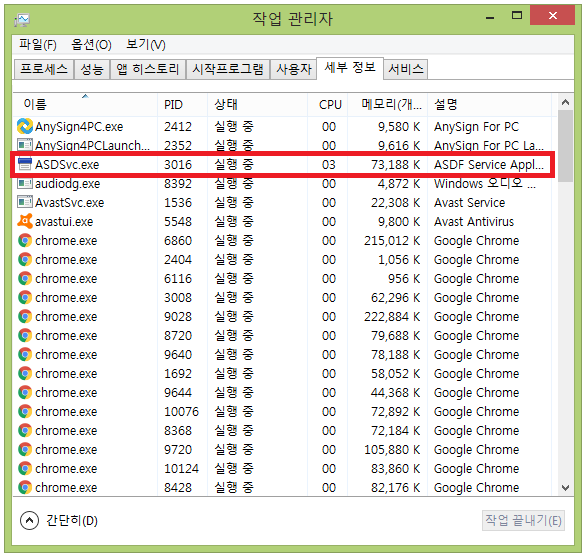Select the AvastSvc.exe process name
The height and width of the screenshot is (558, 585).
69,203
